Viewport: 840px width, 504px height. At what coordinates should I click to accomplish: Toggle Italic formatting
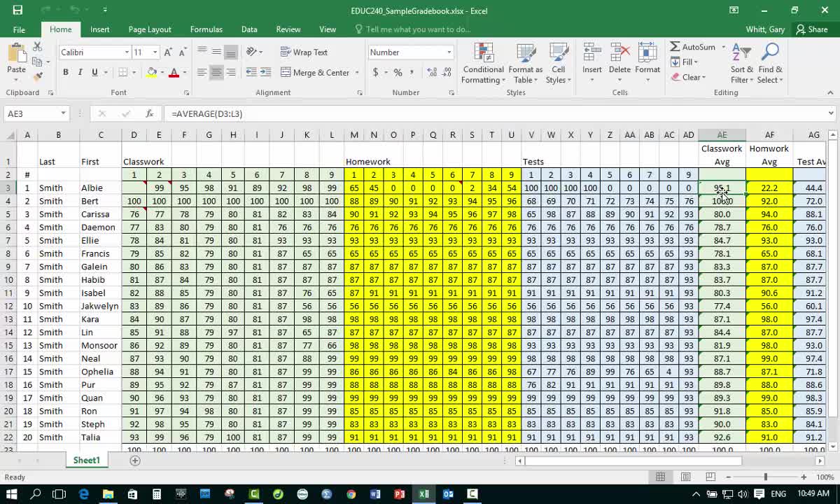coord(80,73)
